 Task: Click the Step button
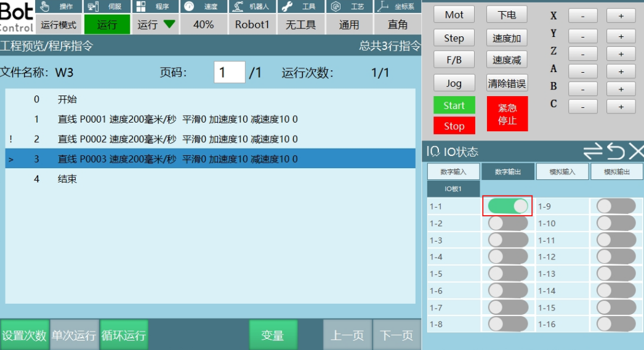tap(454, 38)
